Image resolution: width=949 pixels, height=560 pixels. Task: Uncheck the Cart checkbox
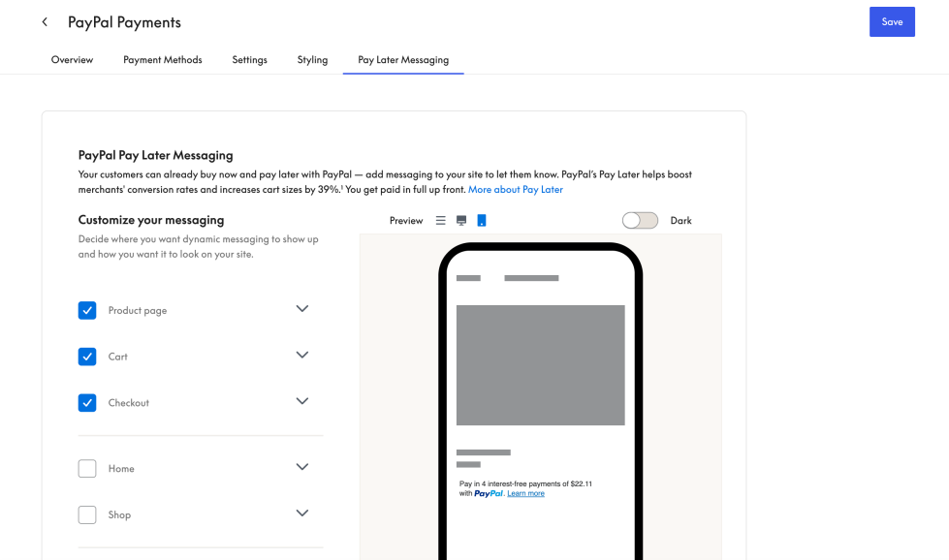pyautogui.click(x=87, y=357)
